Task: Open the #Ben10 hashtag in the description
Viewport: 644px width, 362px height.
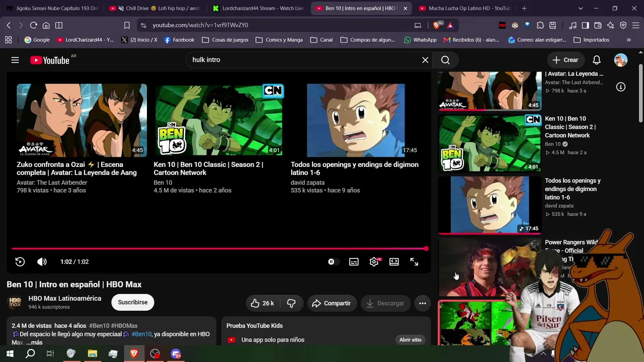Action: [141, 334]
